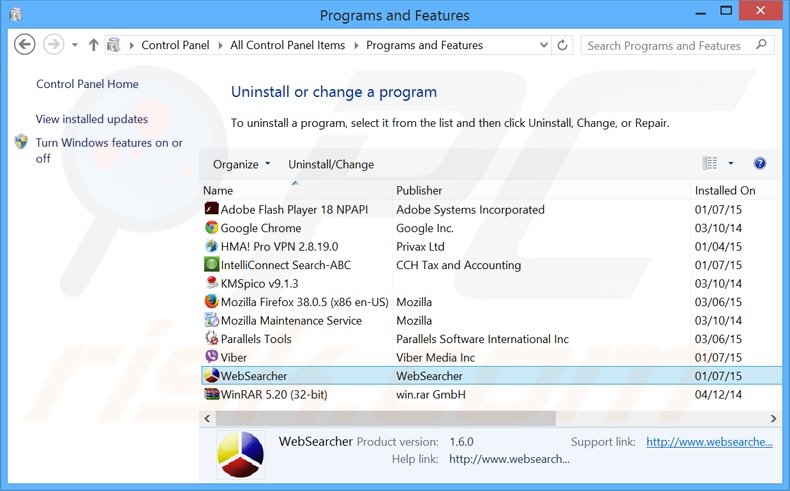
Task: Click the search magnifier icon
Action: click(x=761, y=45)
